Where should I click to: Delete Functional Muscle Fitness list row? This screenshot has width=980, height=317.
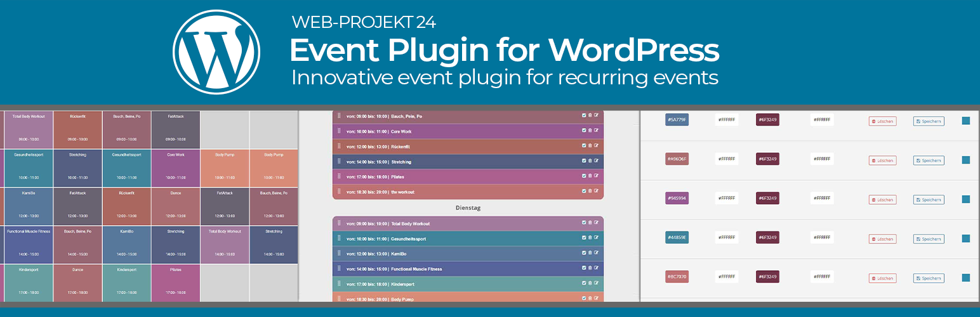pyautogui.click(x=590, y=268)
